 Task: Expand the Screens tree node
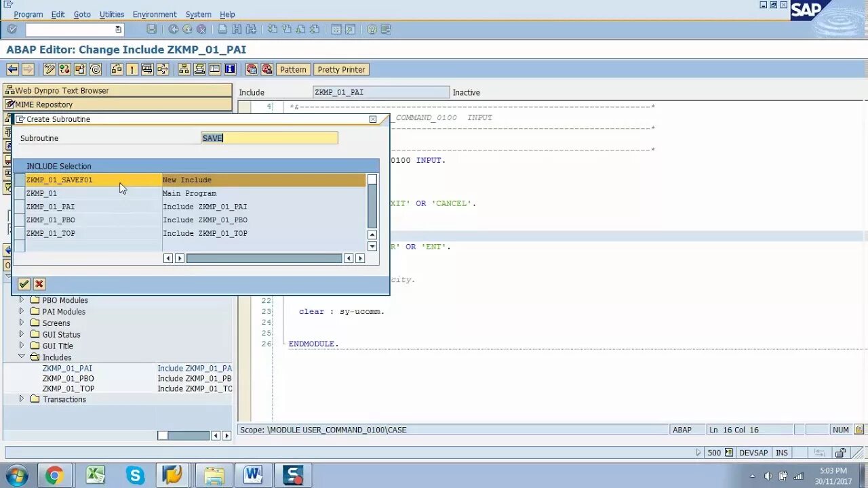point(21,323)
